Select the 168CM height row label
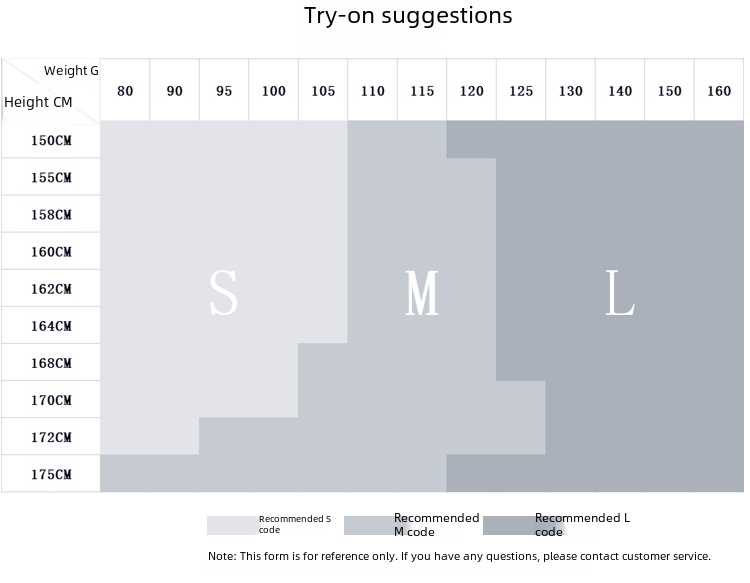Screen dimensions: 750x583 (51, 363)
